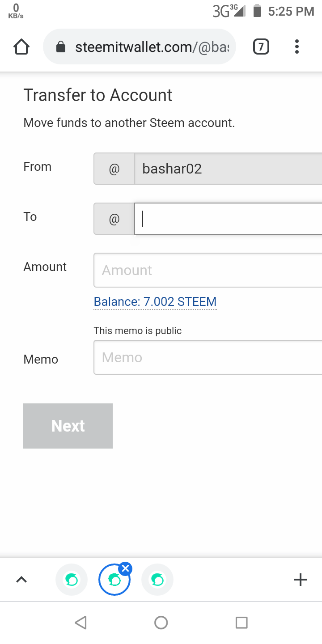Viewport: 322px width, 644px height.
Task: Tap the Memo input field
Action: [208, 357]
